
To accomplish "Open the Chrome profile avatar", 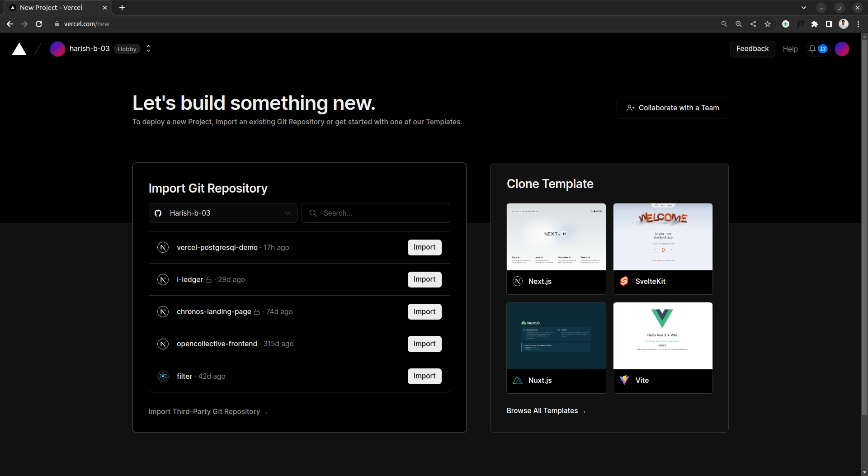I will (x=844, y=24).
